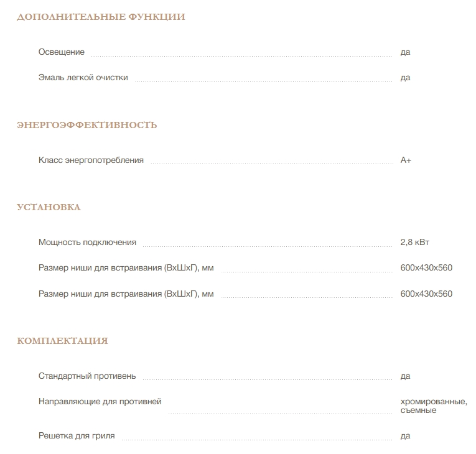476x454 pixels.
Task: Select the Решетка для гриля label
Action: pos(77,436)
